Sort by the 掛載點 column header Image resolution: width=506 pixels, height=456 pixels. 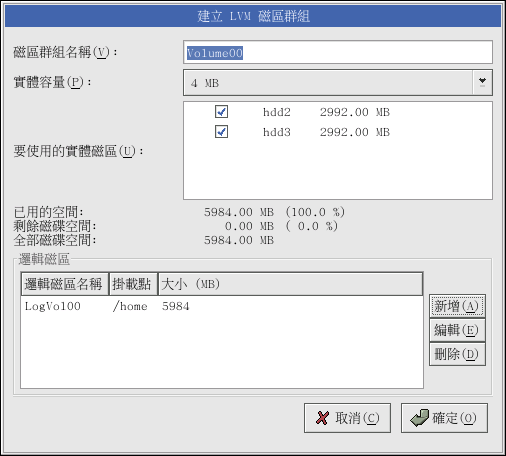coord(133,284)
